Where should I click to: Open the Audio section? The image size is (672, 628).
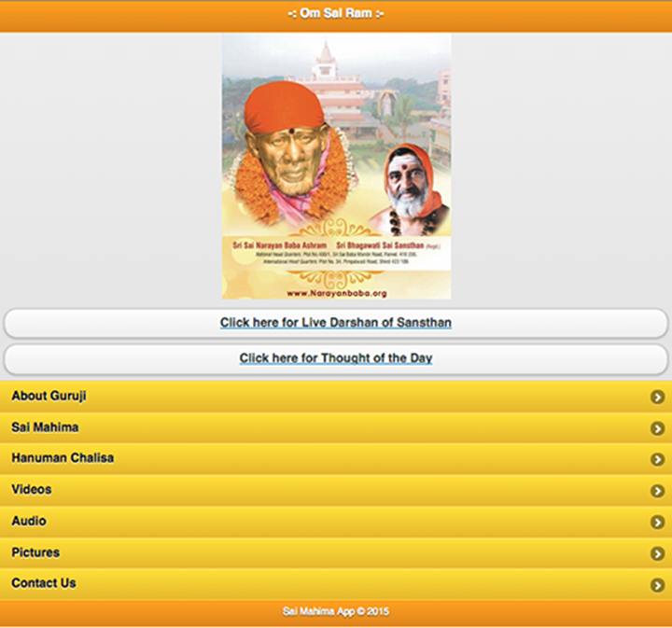[336, 522]
